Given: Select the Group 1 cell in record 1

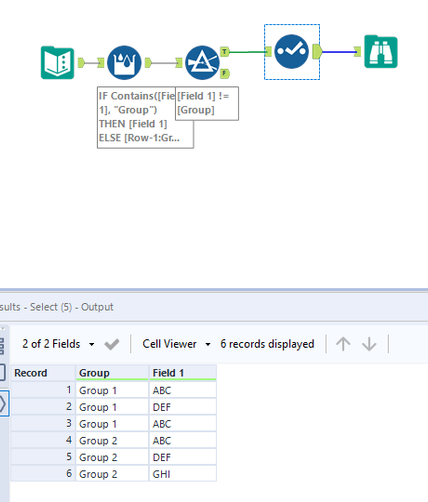Looking at the screenshot, I should pyautogui.click(x=112, y=390).
